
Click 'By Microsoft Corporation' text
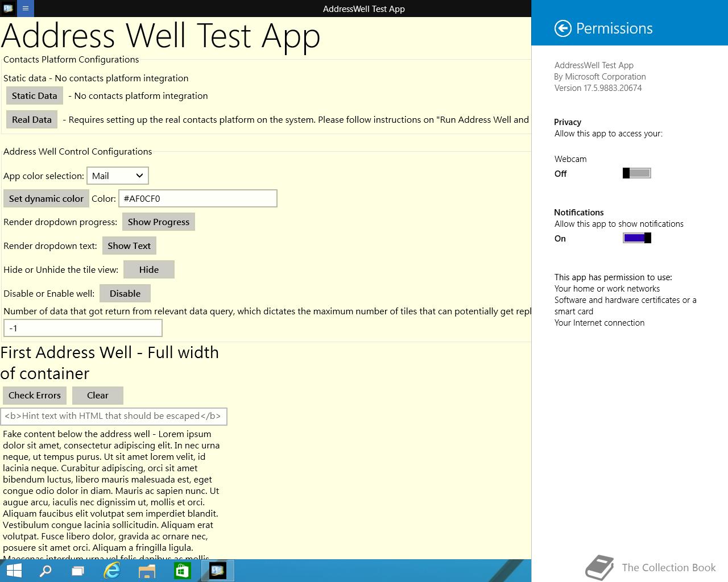click(600, 77)
